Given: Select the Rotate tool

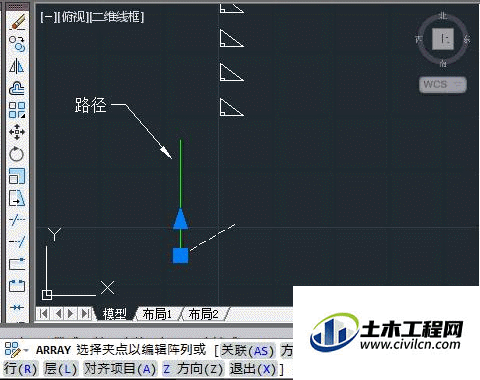Looking at the screenshot, I should (17, 154).
